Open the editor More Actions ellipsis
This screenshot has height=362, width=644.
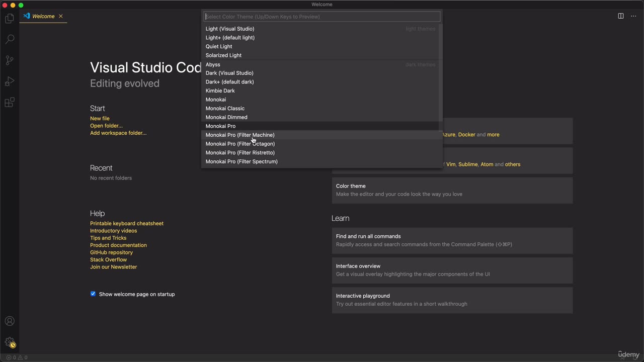tap(633, 16)
